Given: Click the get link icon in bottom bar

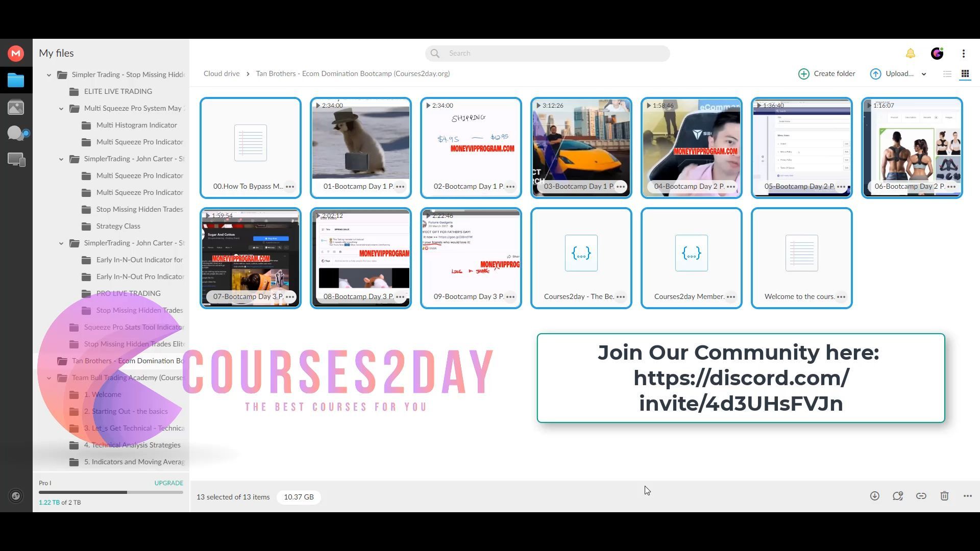Looking at the screenshot, I should (921, 496).
